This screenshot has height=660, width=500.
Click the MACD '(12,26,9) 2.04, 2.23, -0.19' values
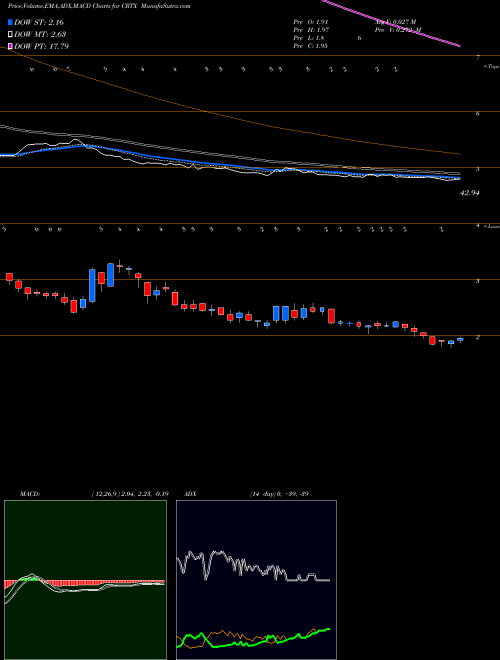pyautogui.click(x=130, y=494)
